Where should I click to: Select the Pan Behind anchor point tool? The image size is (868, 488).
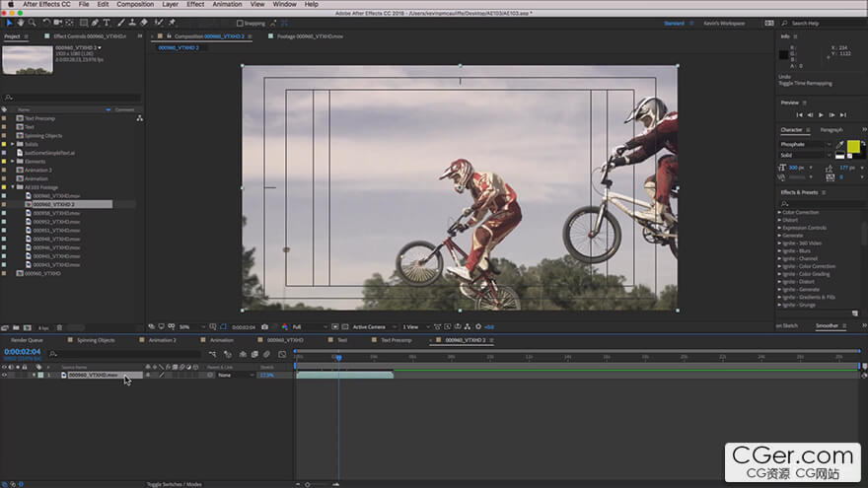(x=69, y=23)
